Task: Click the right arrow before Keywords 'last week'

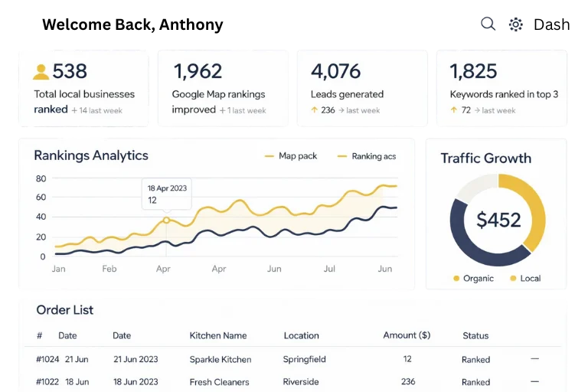Action: (477, 110)
